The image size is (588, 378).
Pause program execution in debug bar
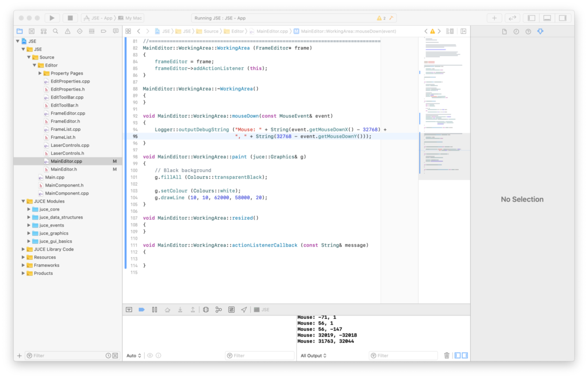point(154,310)
